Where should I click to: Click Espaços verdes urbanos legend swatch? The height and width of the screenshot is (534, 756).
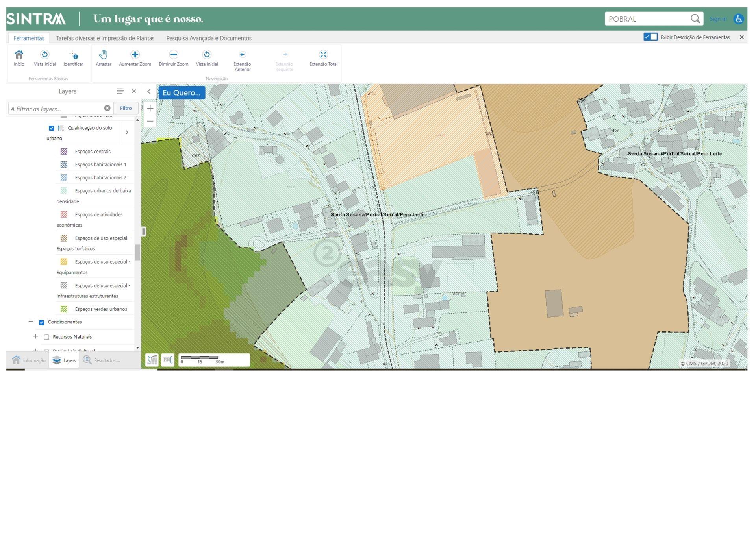(64, 309)
